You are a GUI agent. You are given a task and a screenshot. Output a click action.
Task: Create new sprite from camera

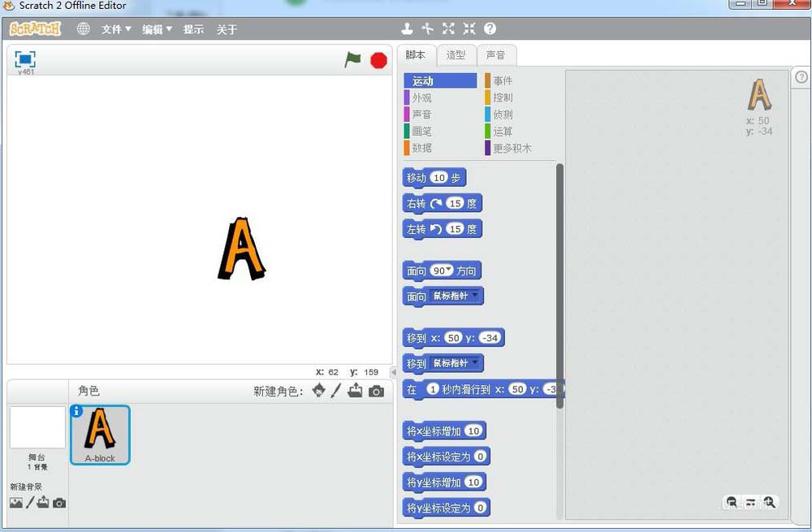(376, 391)
